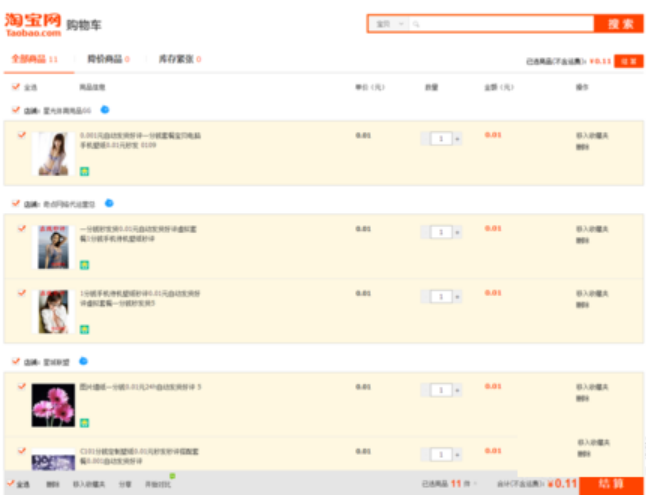This screenshot has height=496, width=646.
Task: Increase quantity of the flower 图片壁纸 item
Action: 457,391
